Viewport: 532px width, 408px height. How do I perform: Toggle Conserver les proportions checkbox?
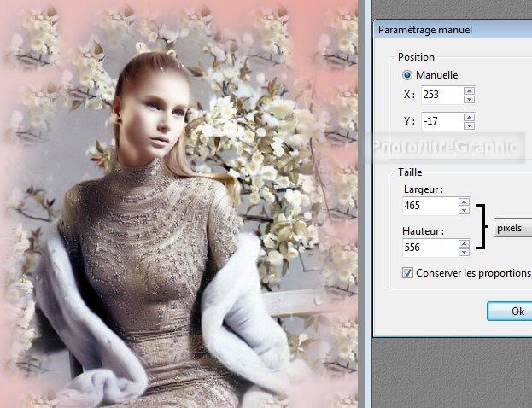click(407, 273)
